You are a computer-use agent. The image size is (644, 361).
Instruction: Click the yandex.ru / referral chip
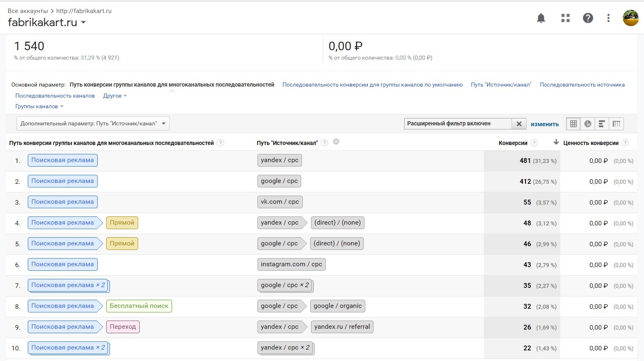pyautogui.click(x=342, y=327)
